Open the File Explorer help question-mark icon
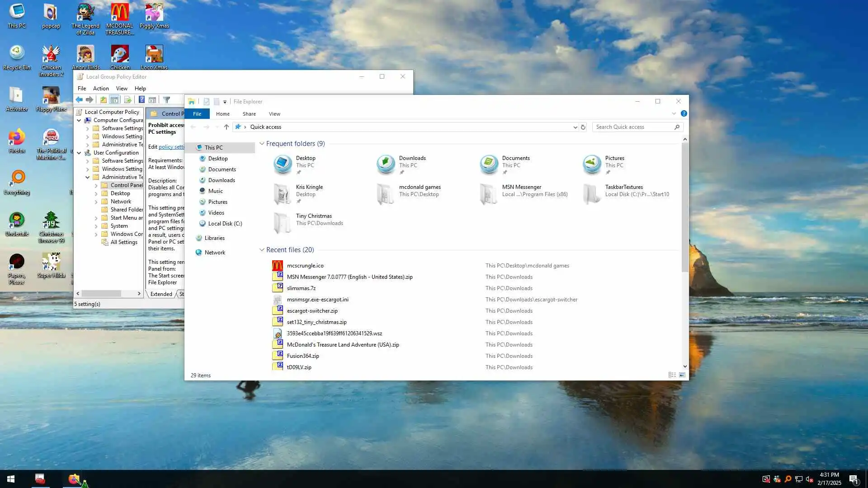The width and height of the screenshot is (868, 488). (x=684, y=114)
